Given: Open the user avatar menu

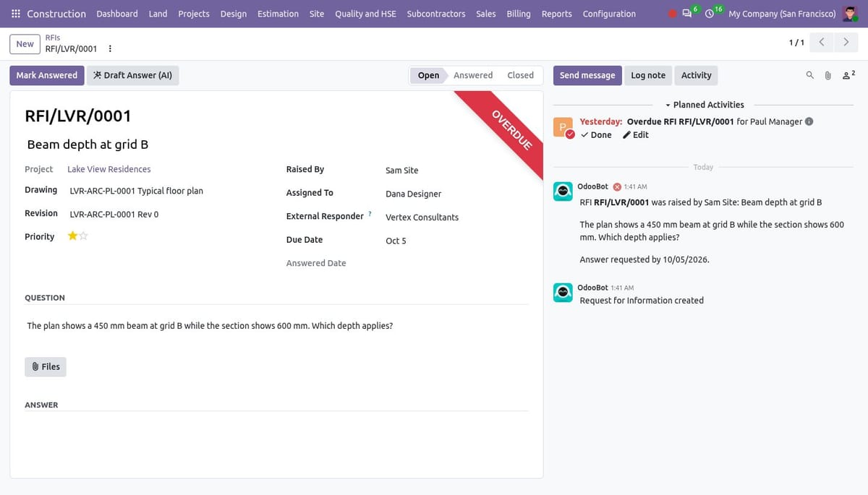Looking at the screenshot, I should [851, 14].
